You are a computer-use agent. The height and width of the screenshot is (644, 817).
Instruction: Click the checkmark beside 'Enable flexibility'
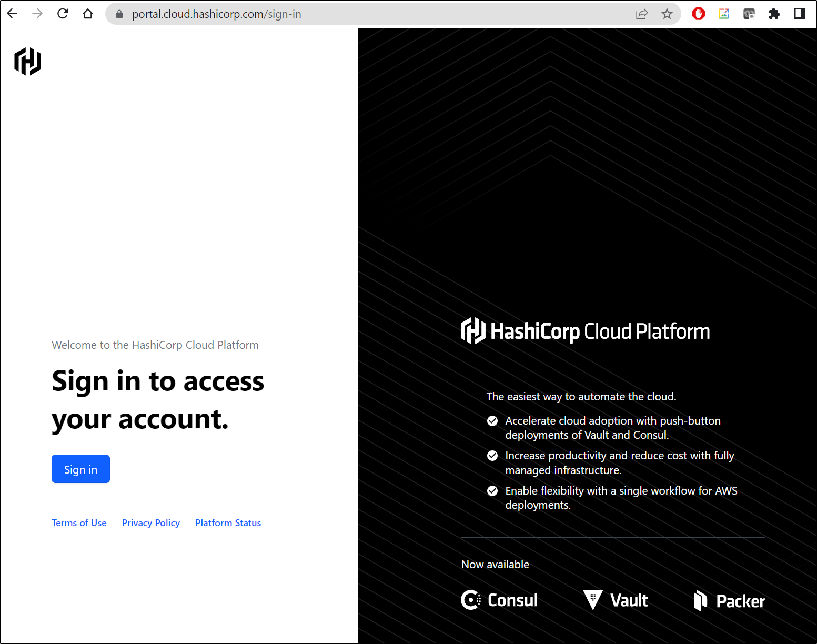492,491
